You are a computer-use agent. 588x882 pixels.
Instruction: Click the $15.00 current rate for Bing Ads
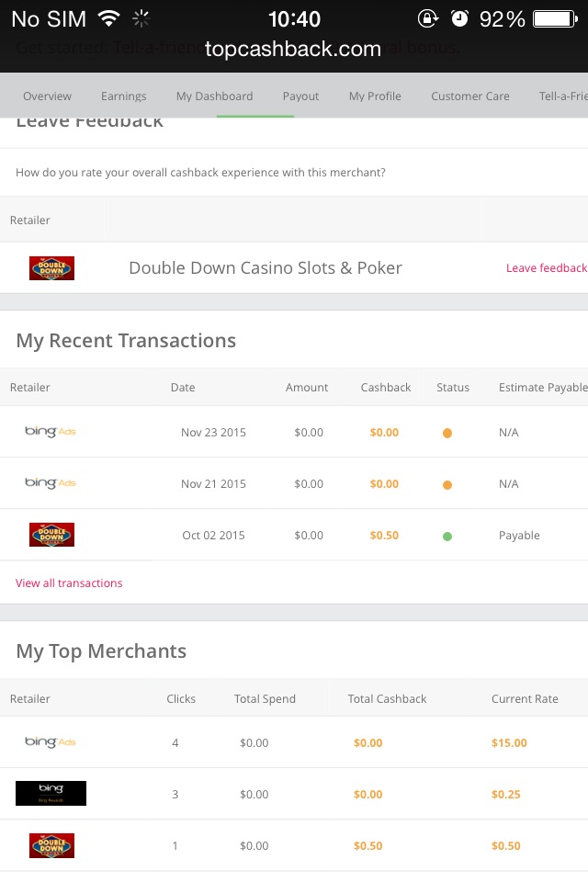[509, 742]
